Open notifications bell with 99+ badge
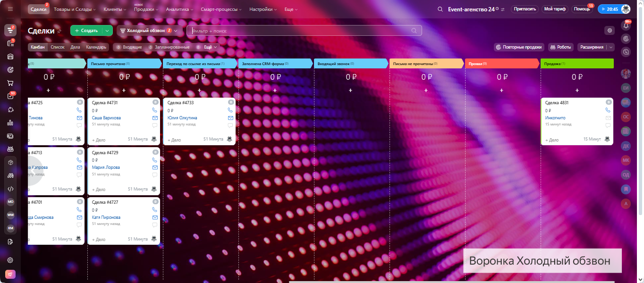This screenshot has width=644, height=283. click(x=626, y=25)
